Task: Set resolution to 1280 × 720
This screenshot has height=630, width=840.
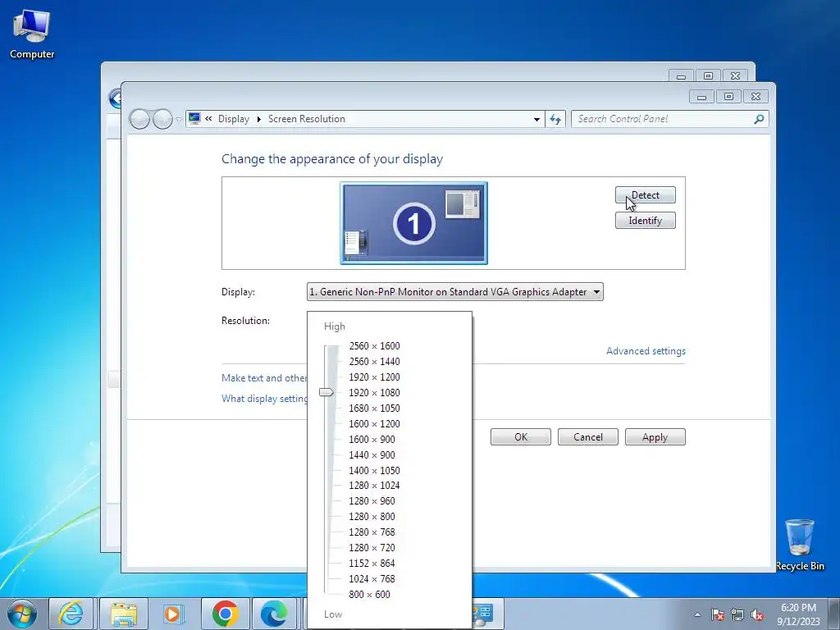Action: coord(372,547)
